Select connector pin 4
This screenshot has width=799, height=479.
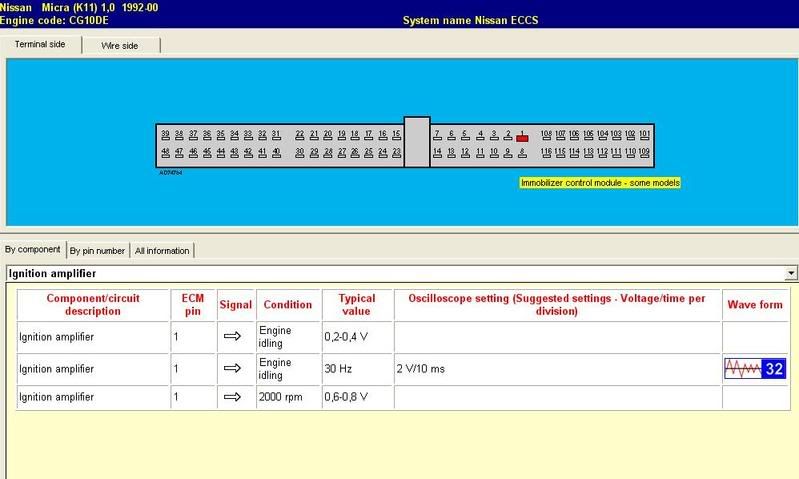point(480,135)
